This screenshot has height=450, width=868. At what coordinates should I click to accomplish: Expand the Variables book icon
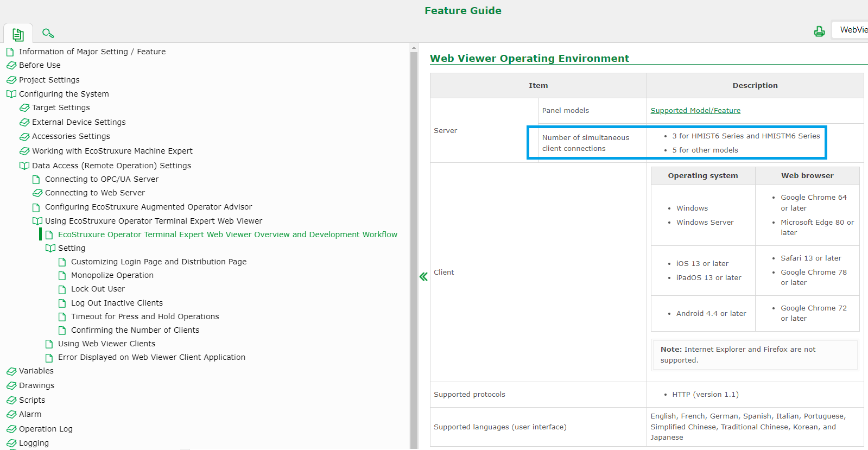(x=11, y=371)
